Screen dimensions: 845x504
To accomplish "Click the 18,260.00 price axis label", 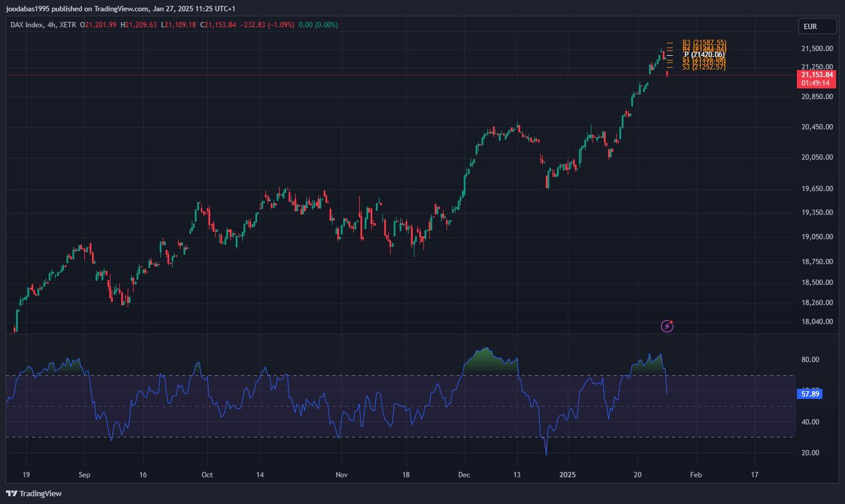I will coord(816,303).
